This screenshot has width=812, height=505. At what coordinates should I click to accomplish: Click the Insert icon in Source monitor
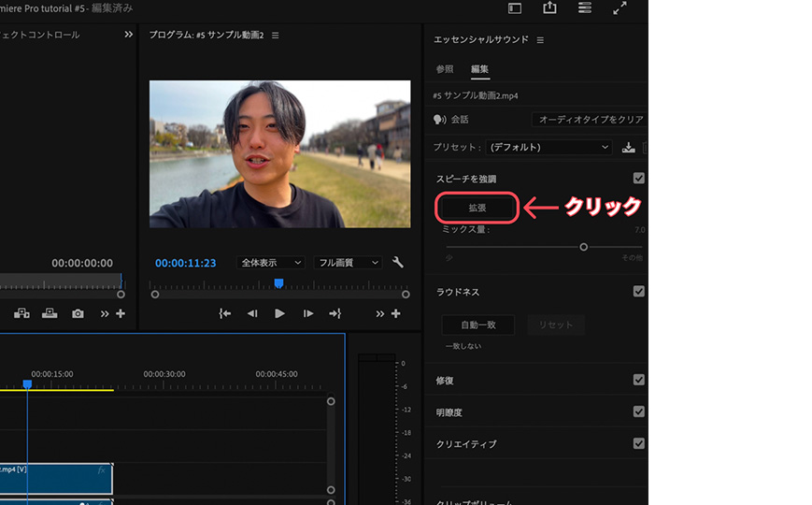pyautogui.click(x=21, y=313)
